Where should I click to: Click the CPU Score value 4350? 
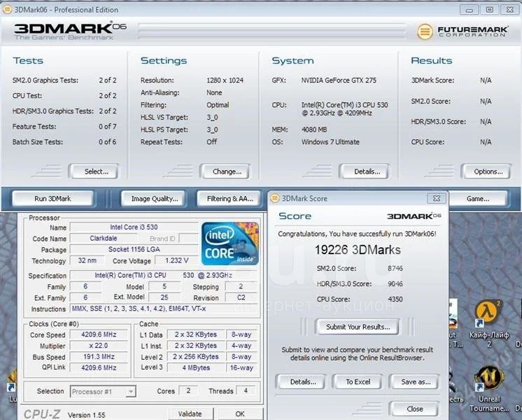pyautogui.click(x=395, y=300)
